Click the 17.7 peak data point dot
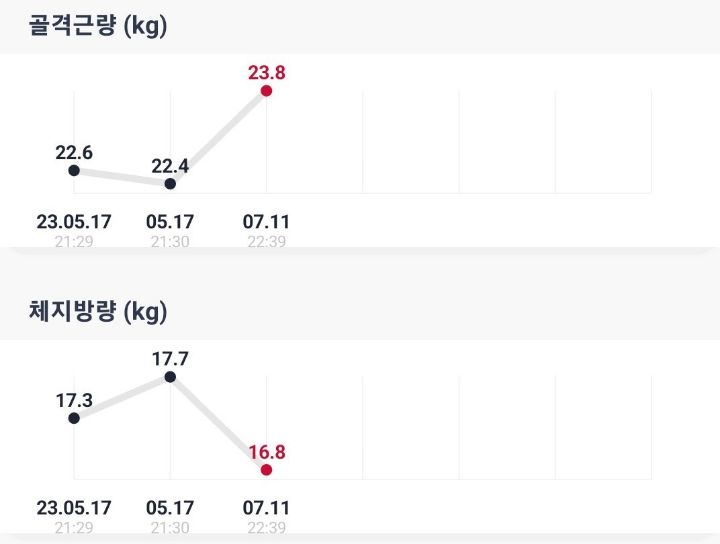720x544 pixels. 170,377
